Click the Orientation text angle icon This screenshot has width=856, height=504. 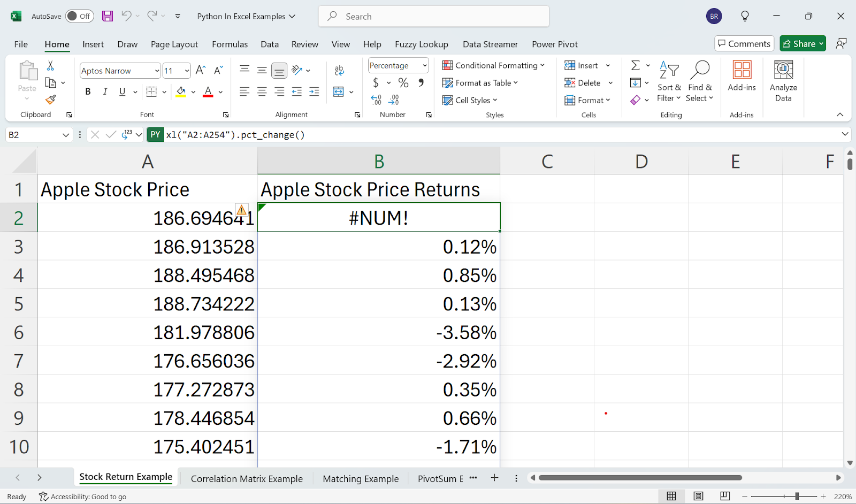point(297,70)
